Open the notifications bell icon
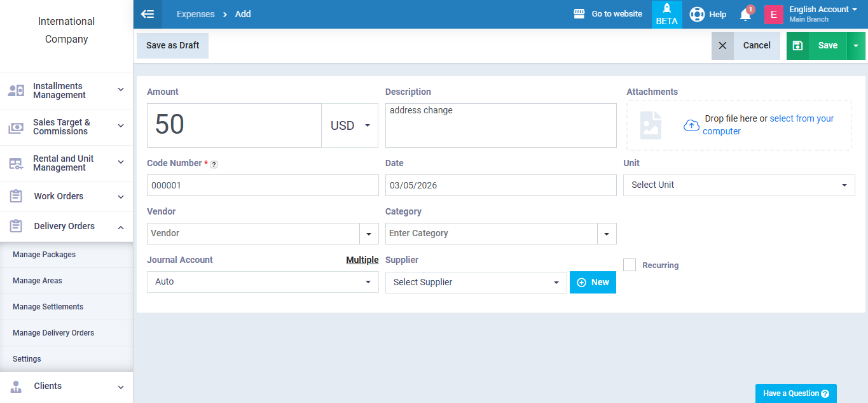868x403 pixels. 745,15
